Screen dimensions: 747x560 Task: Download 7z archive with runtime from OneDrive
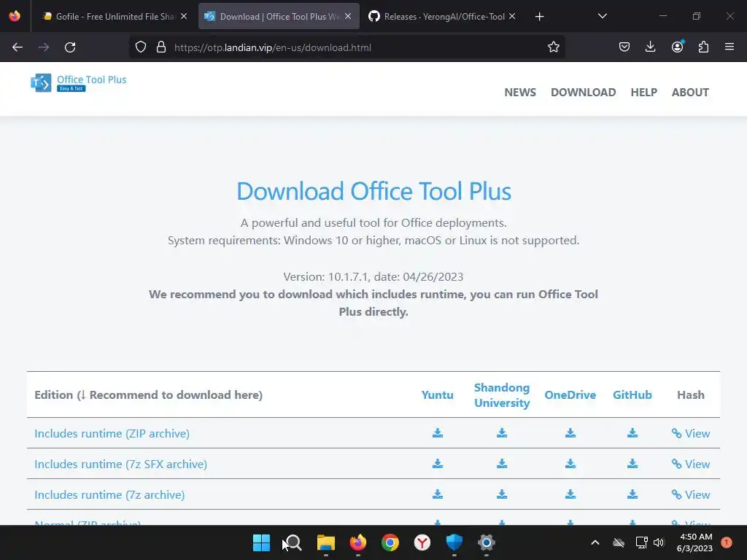tap(570, 494)
